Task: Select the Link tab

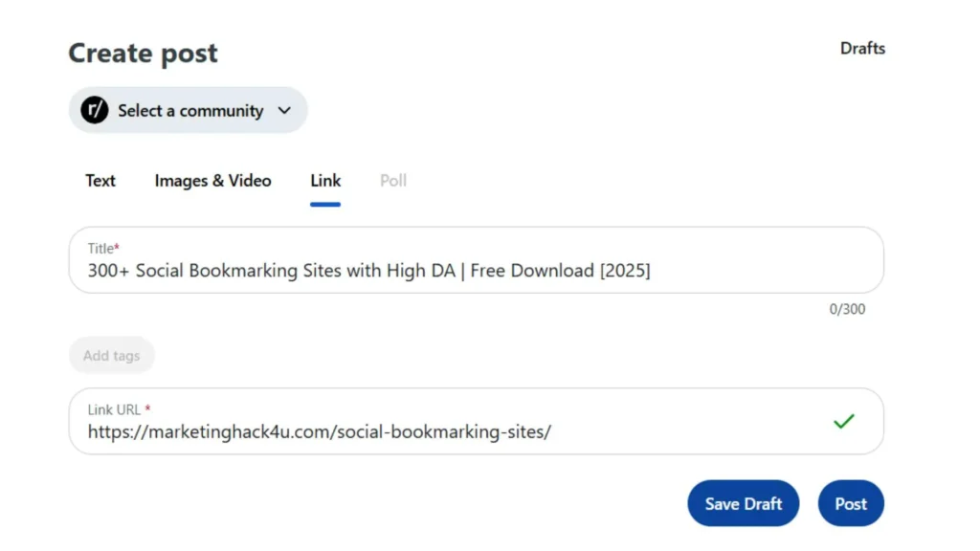Action: 325,181
